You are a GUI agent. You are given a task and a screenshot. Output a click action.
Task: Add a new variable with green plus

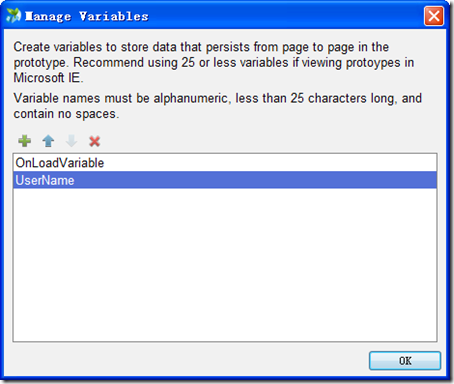pyautogui.click(x=25, y=141)
